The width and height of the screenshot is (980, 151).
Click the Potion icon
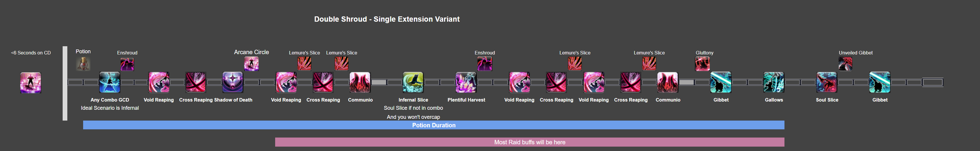point(83,64)
